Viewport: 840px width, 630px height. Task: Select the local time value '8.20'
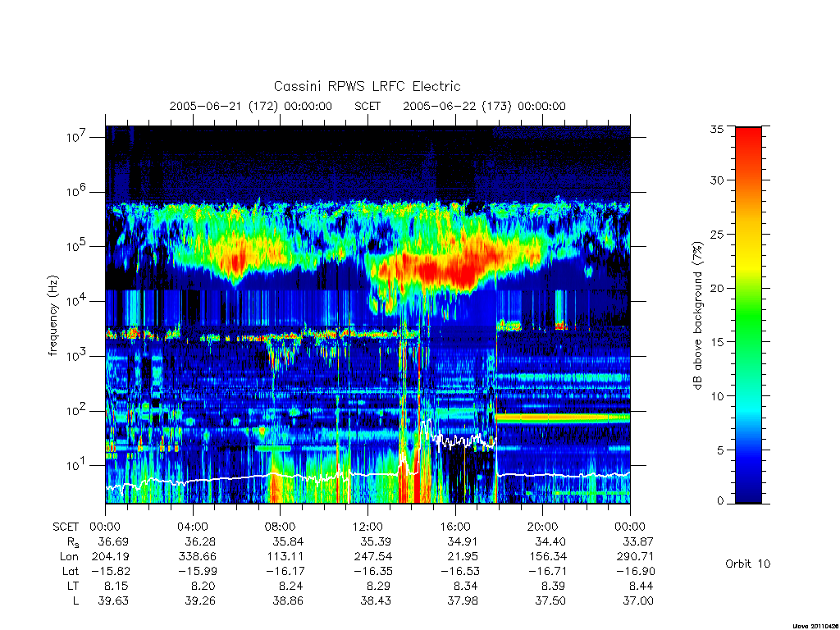point(203,586)
